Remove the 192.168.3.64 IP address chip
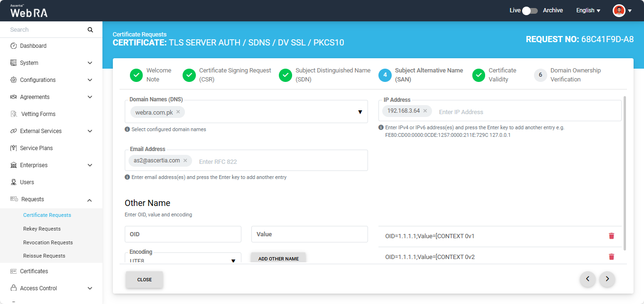The image size is (644, 304). 425,111
